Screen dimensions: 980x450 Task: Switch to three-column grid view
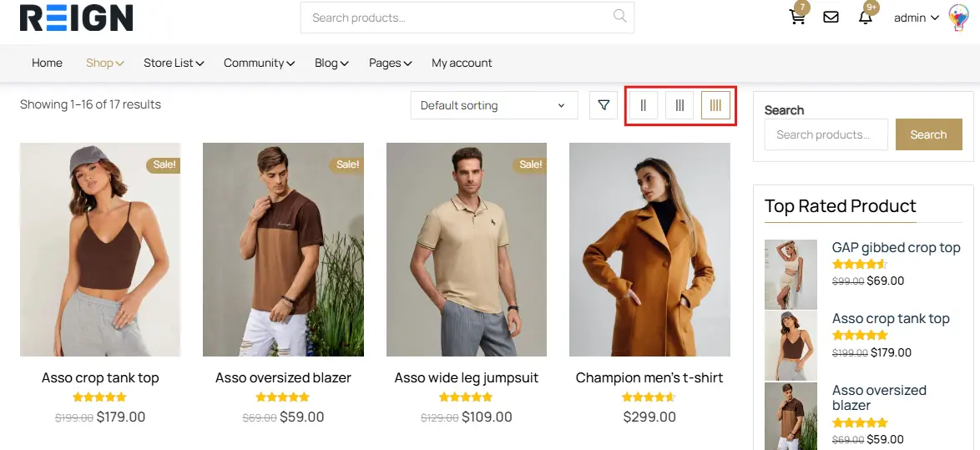679,105
